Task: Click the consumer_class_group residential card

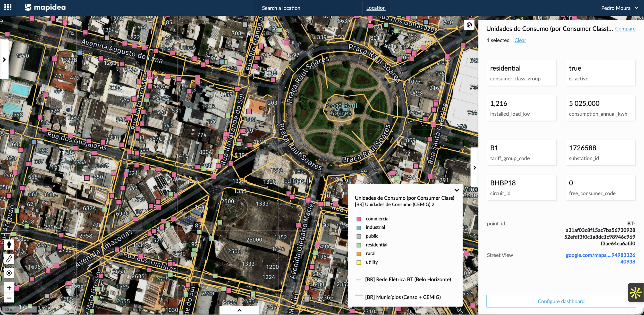Action: 522,73
